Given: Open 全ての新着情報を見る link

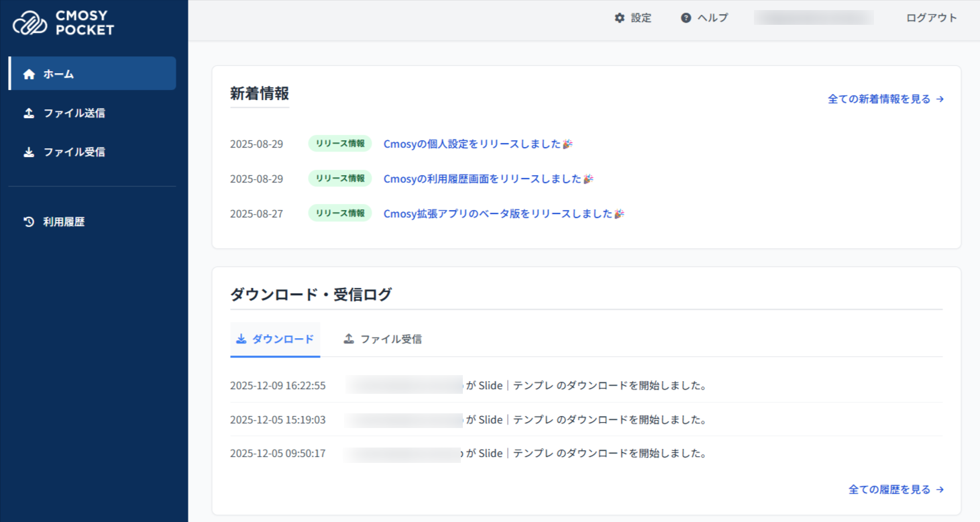Looking at the screenshot, I should [x=885, y=99].
